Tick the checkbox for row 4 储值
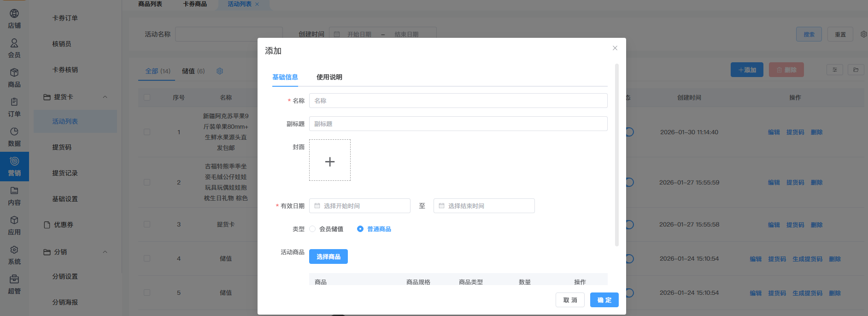The width and height of the screenshot is (868, 316). 147,258
